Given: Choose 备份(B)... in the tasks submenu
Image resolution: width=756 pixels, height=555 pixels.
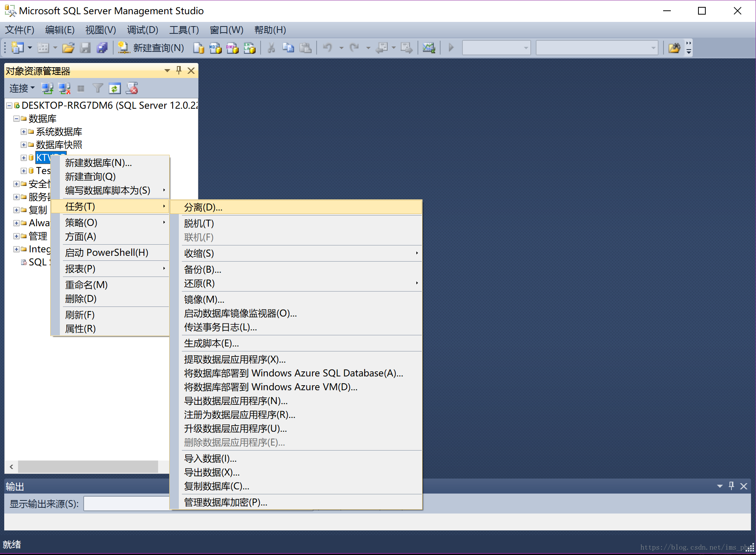Looking at the screenshot, I should 203,270.
